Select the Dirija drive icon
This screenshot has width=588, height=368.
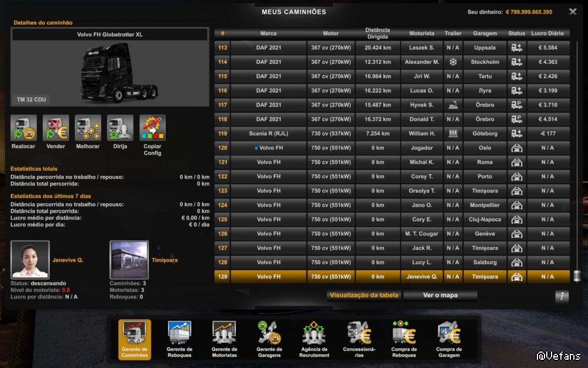coord(121,128)
